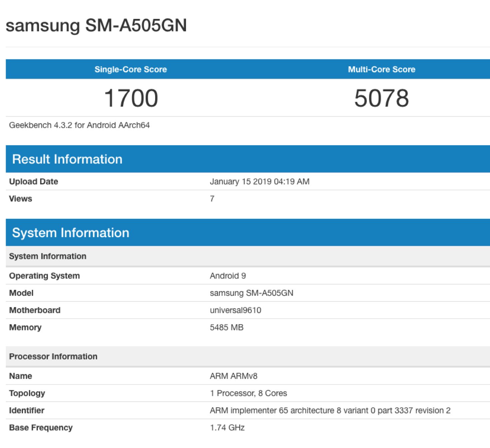Click the Android 9 operating system value

[228, 276]
